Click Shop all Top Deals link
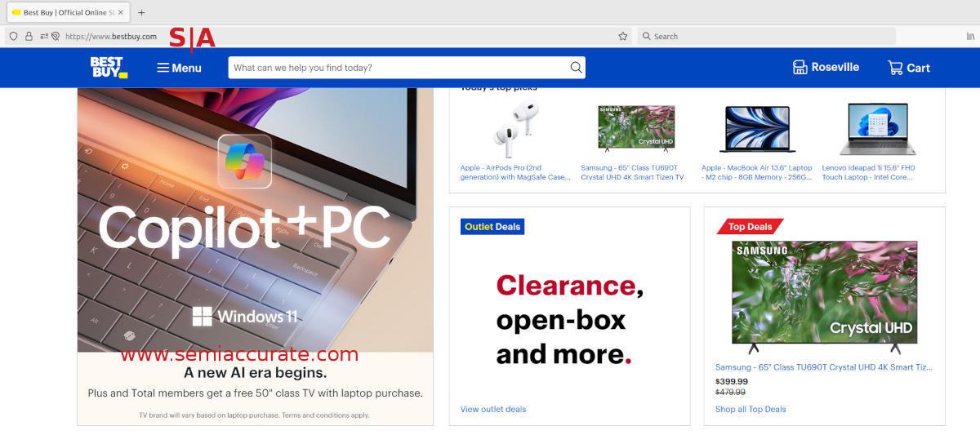Screen dimensions: 980x444 pos(751,409)
